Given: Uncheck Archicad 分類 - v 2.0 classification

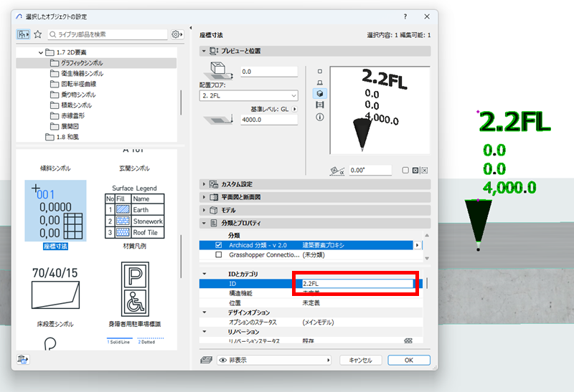Looking at the screenshot, I should (x=219, y=245).
